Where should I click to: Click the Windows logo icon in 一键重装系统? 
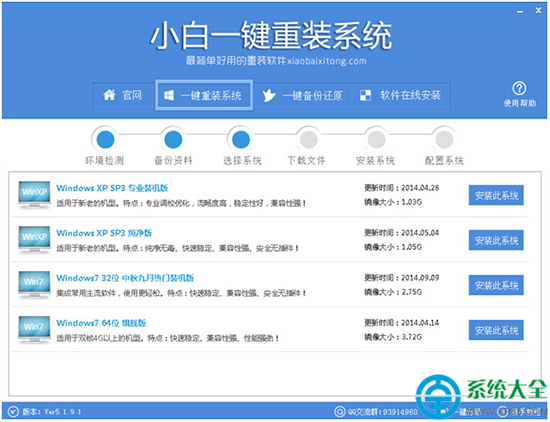point(169,95)
